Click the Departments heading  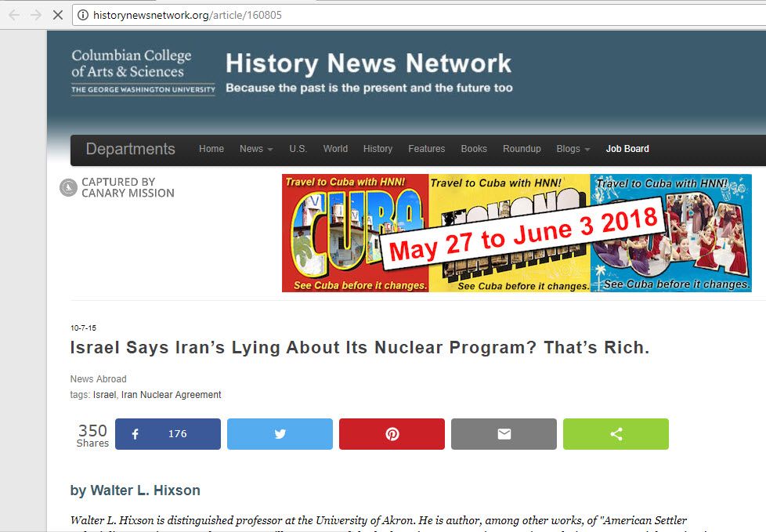[131, 149]
